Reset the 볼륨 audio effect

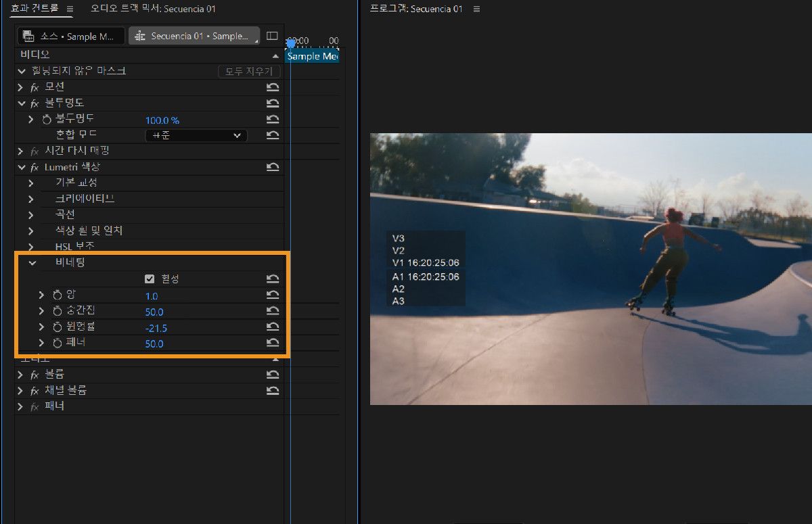coord(273,375)
